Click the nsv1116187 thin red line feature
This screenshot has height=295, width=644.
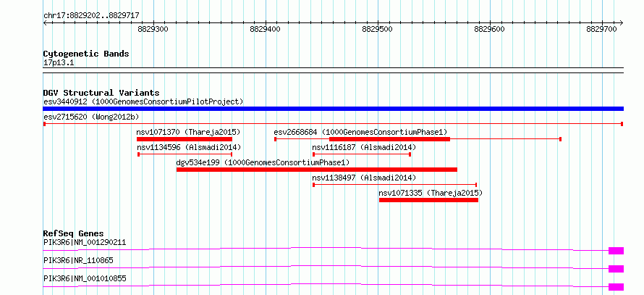pos(362,154)
